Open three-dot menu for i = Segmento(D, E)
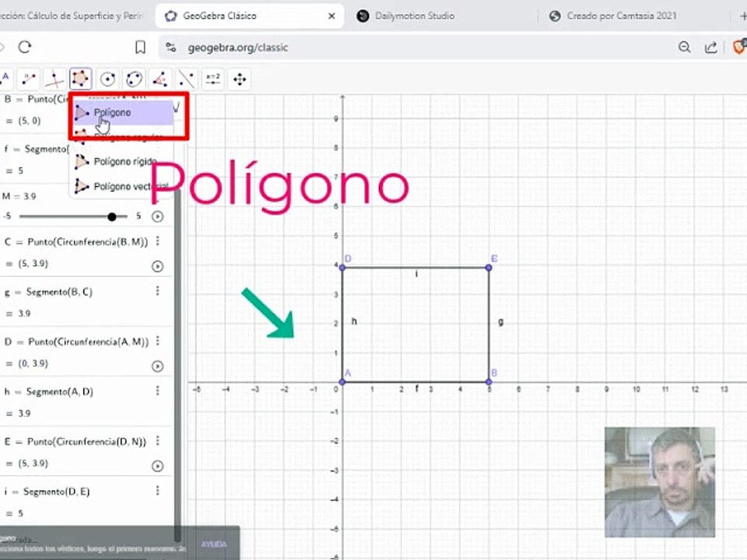This screenshot has height=560, width=747. click(x=158, y=491)
